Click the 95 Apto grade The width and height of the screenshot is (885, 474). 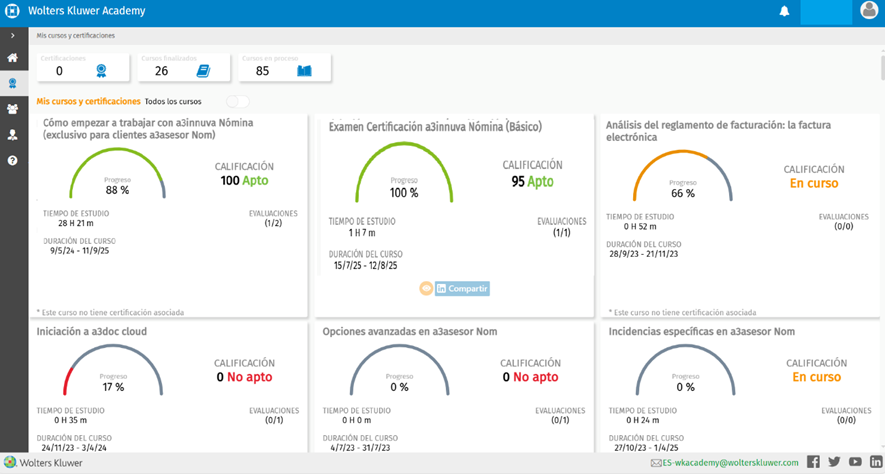pyautogui.click(x=532, y=182)
